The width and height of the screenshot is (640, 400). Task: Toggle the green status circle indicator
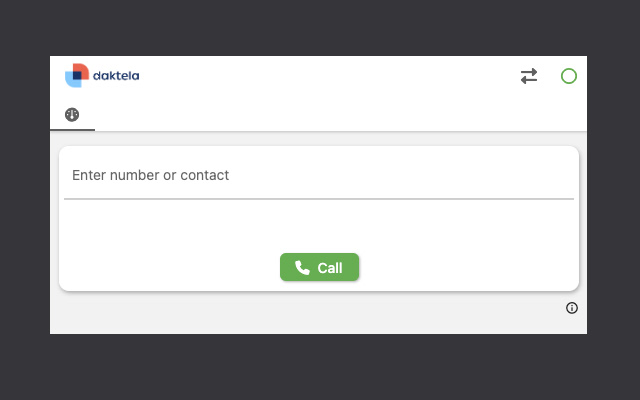(569, 76)
